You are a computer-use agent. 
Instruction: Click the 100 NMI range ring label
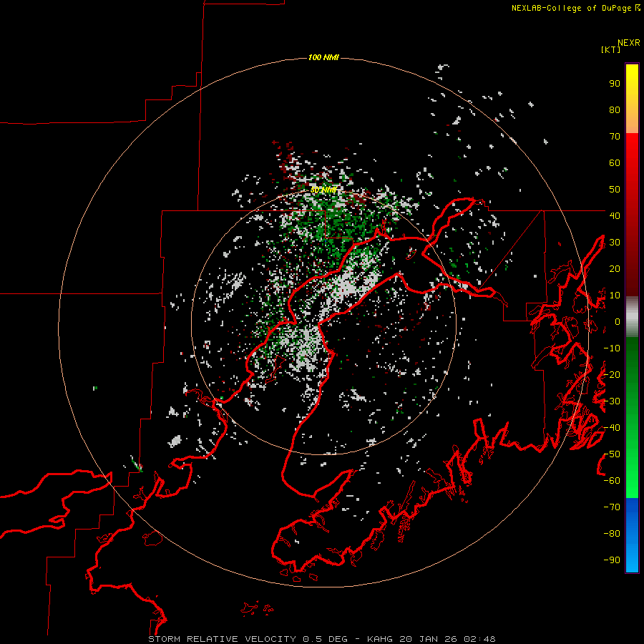(323, 57)
